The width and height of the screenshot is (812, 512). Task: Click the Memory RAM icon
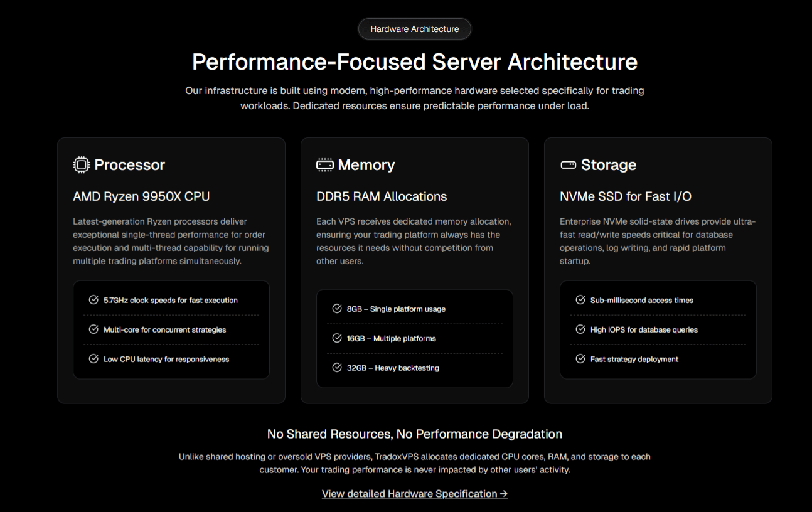tap(324, 164)
